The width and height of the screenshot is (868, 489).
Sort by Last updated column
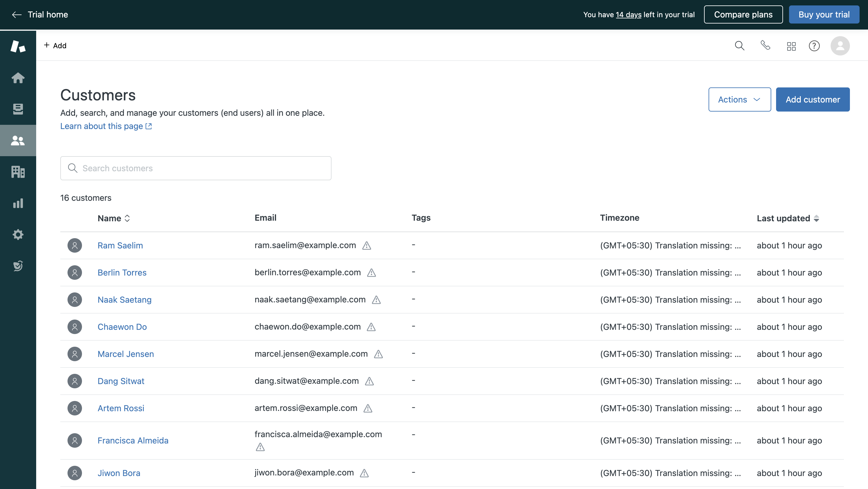[x=788, y=218]
